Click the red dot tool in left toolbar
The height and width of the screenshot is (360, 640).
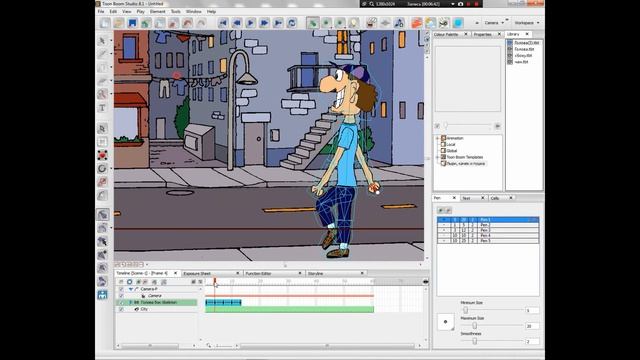point(102,155)
